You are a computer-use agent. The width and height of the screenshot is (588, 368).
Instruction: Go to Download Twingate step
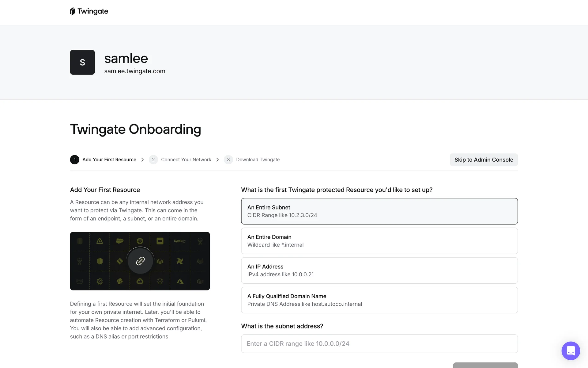point(258,159)
